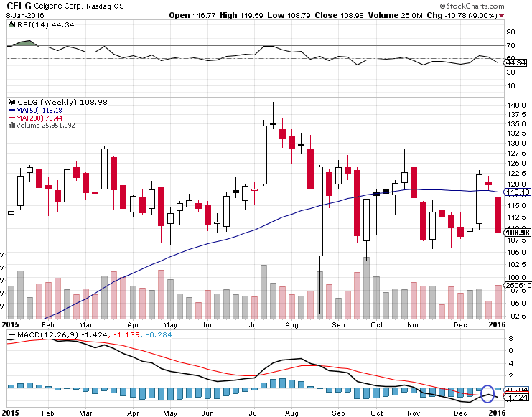Viewport: 532px width, 417px height.
Task: Click the 70 level on the RSI axis
Action: [x=510, y=45]
